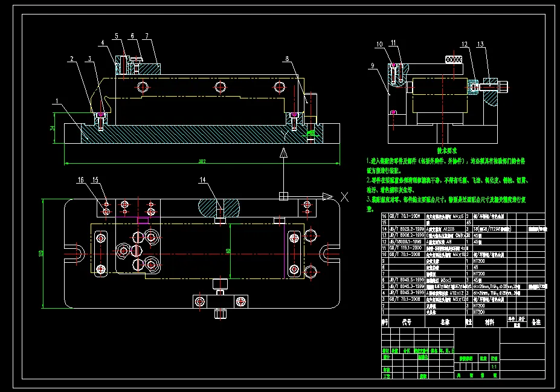Click GB/T 70.1-2008 code in row 10
This screenshot has height=392, width=560.
405,254
